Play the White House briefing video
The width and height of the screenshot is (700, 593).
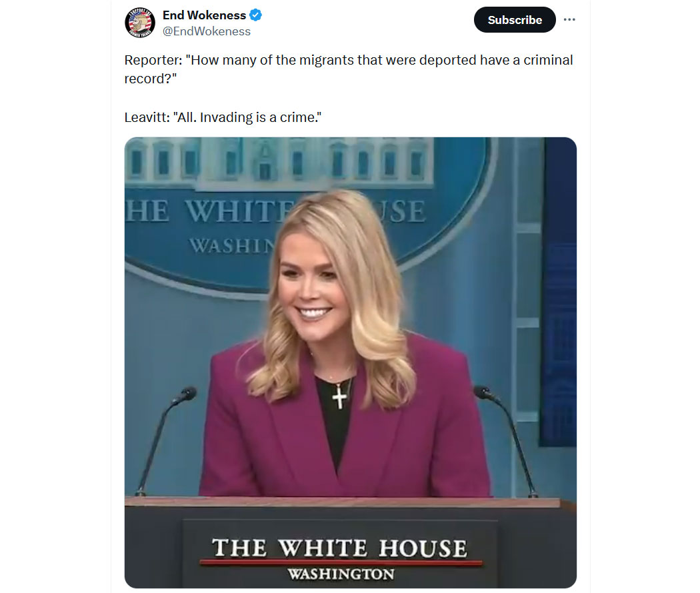(351, 362)
